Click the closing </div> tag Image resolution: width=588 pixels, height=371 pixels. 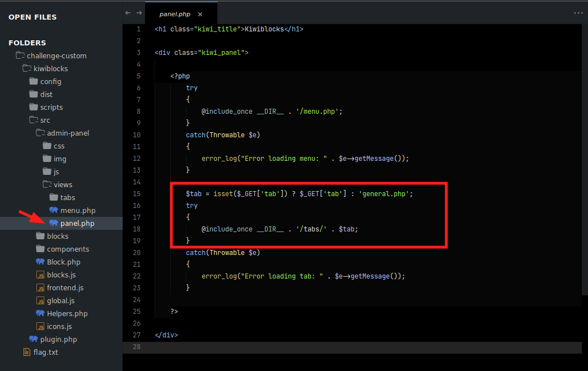[x=166, y=335]
